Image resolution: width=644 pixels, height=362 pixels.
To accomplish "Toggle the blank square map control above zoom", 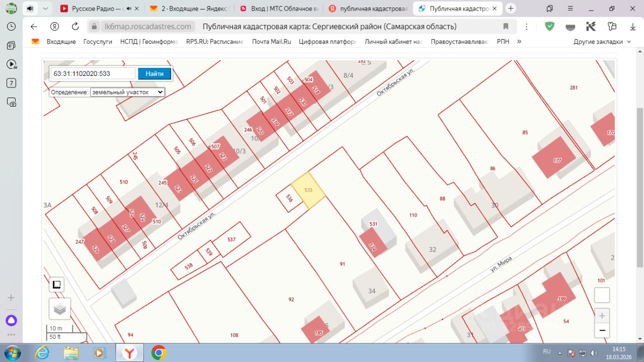I will pos(602,295).
